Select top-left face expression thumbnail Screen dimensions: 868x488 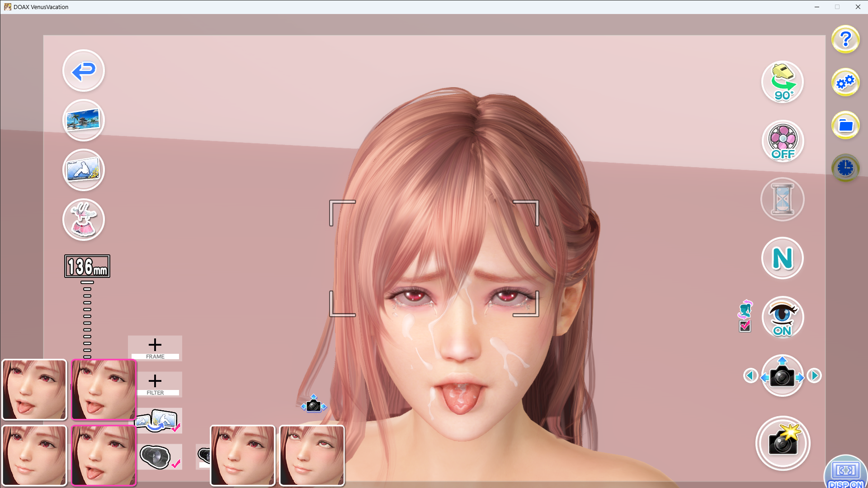[x=34, y=389]
